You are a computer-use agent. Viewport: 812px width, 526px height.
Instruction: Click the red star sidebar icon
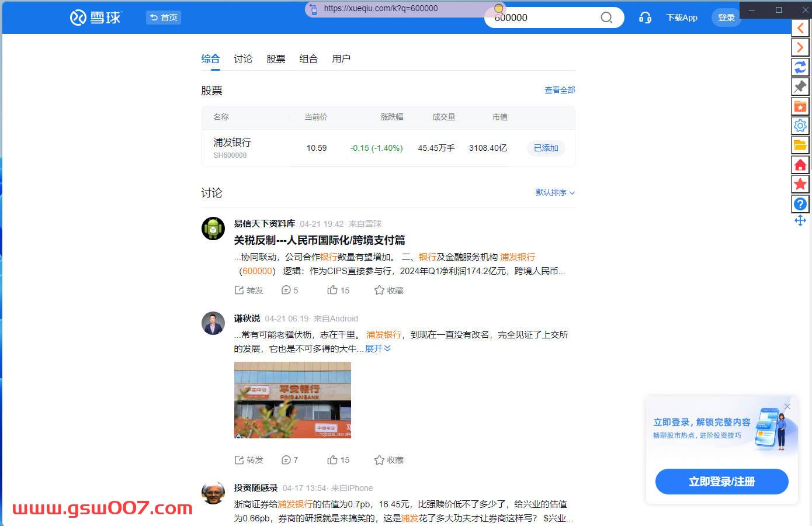800,184
